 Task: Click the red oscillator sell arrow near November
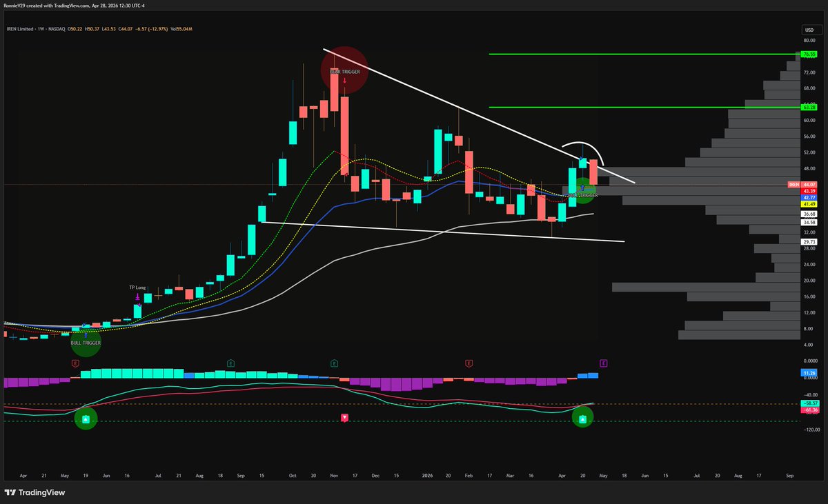[x=345, y=417]
